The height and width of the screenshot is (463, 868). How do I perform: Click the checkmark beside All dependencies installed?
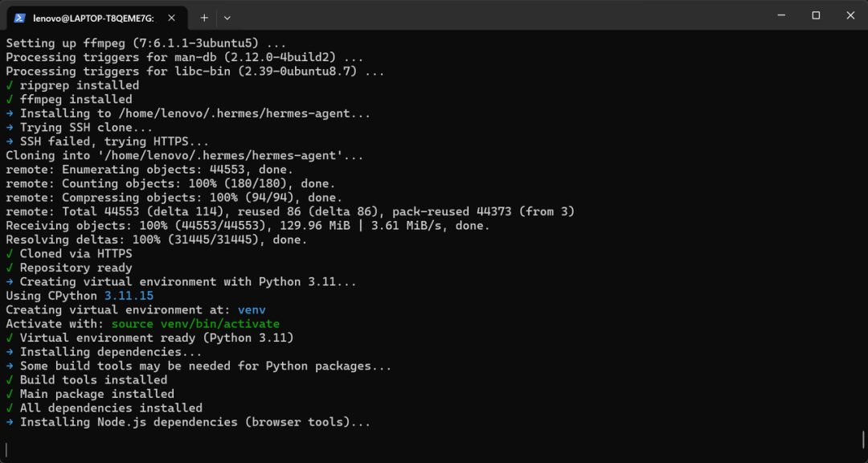[x=10, y=408]
